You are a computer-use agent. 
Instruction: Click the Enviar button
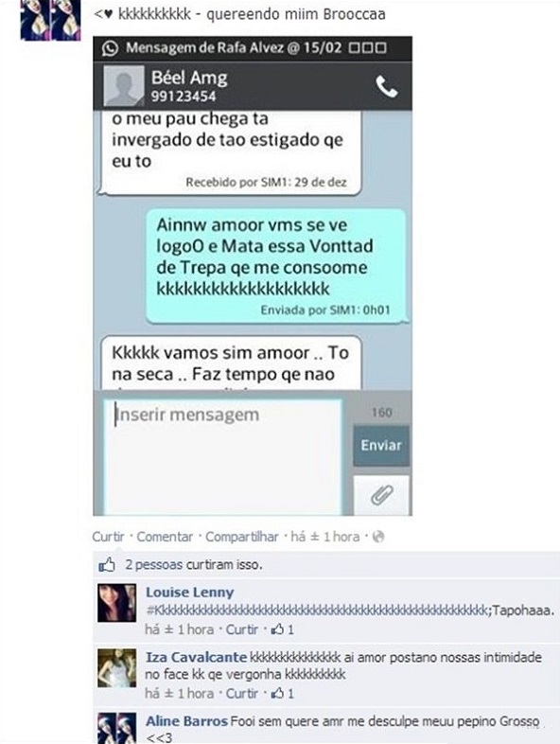click(381, 446)
